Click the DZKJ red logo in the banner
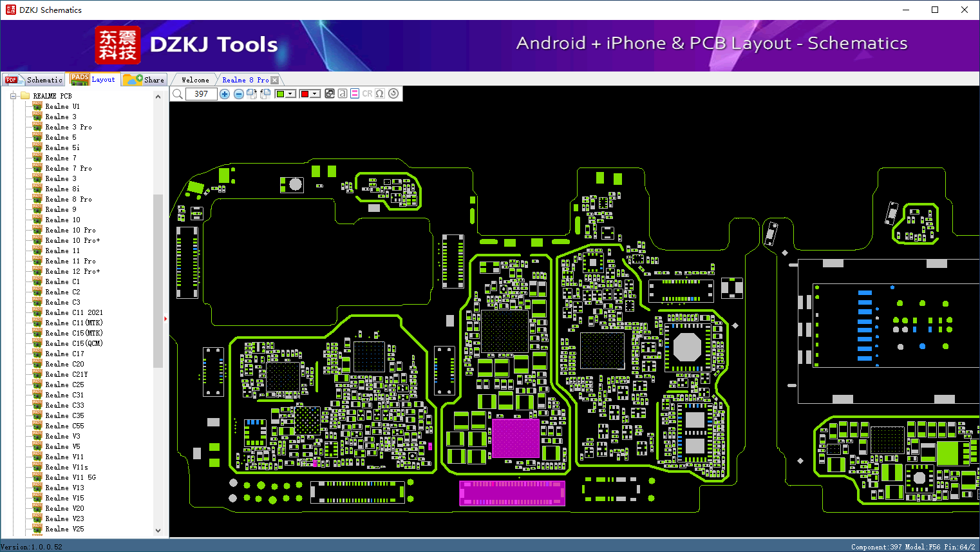 click(118, 45)
